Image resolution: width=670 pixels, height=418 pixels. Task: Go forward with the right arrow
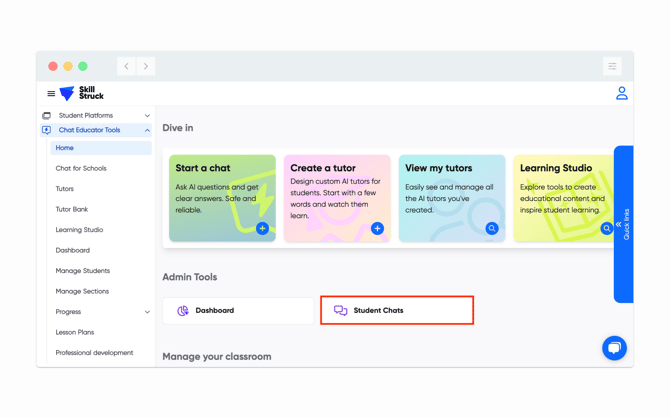(146, 66)
